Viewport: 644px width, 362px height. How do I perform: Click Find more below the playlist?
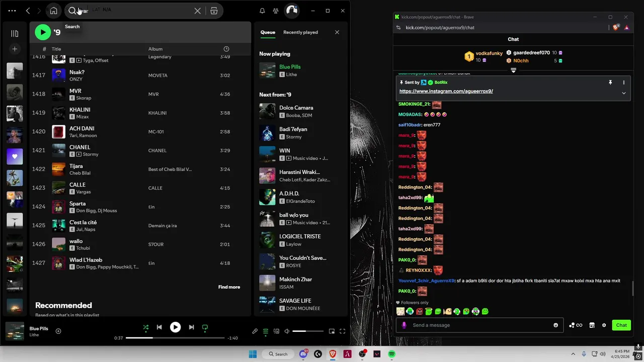click(x=229, y=287)
